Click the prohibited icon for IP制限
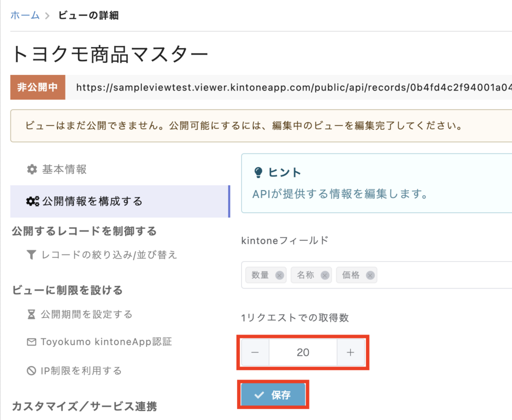 click(31, 370)
